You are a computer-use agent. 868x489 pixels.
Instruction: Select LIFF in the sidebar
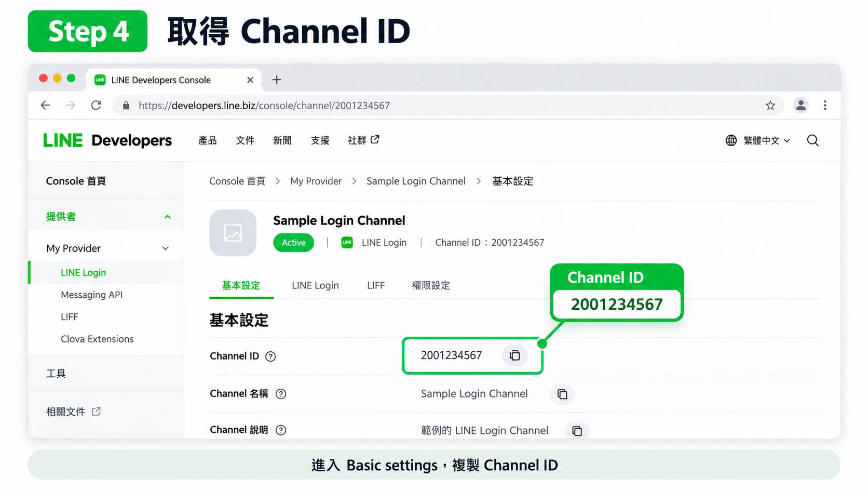pyautogui.click(x=69, y=317)
